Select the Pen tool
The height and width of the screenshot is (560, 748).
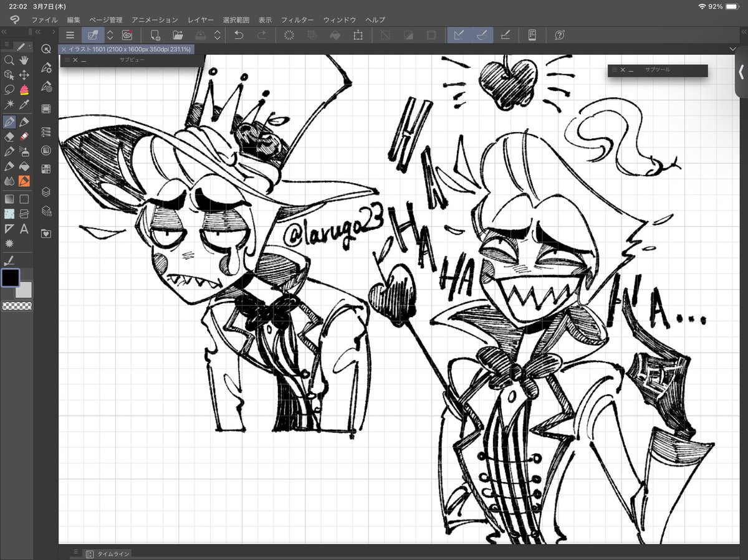(x=9, y=121)
